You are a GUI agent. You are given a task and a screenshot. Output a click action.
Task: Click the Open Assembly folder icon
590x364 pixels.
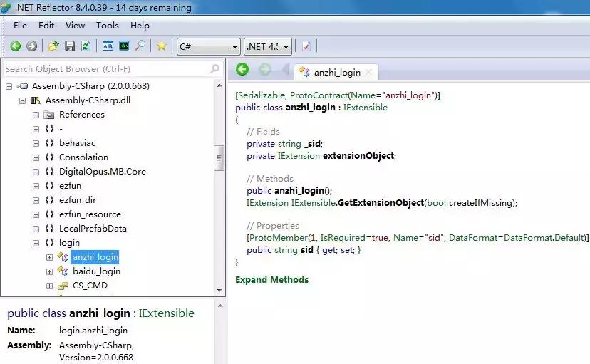pos(53,46)
